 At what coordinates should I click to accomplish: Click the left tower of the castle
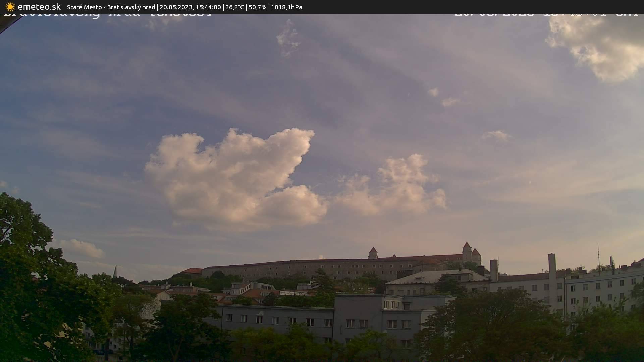(x=373, y=253)
